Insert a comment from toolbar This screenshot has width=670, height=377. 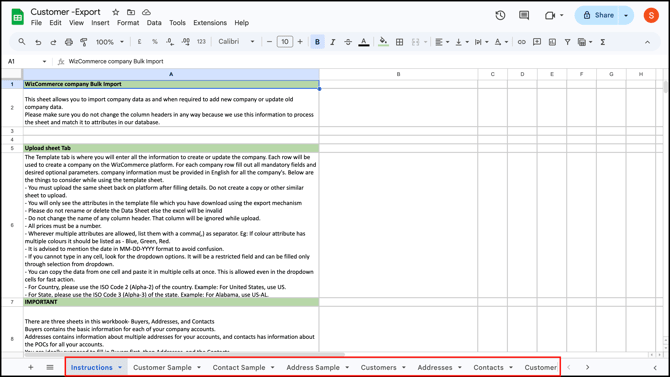pyautogui.click(x=537, y=42)
